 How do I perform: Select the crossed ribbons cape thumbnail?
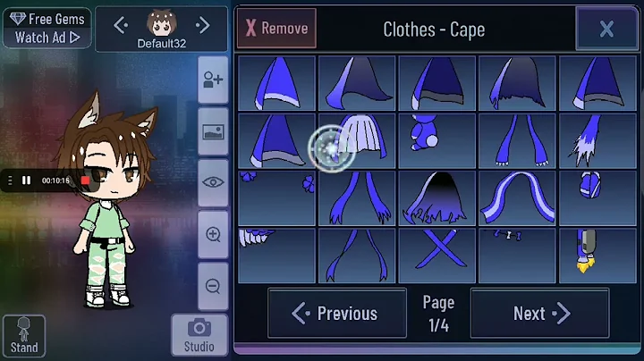coord(437,256)
